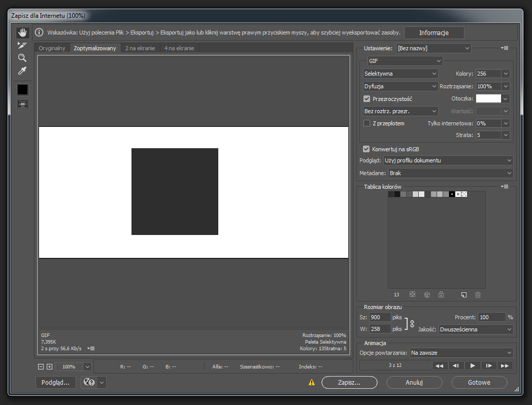Map selected colors to transparent icon
Viewport: 532px width, 405px height.
pyautogui.click(x=412, y=294)
